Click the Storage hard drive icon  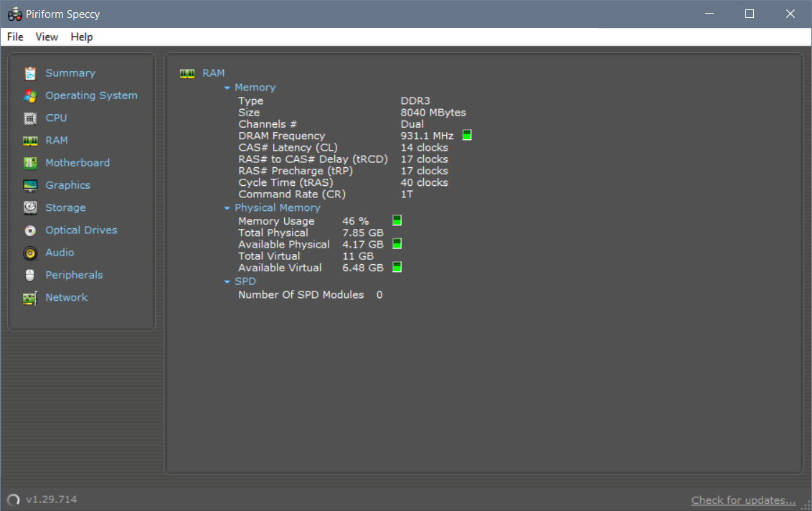click(30, 208)
